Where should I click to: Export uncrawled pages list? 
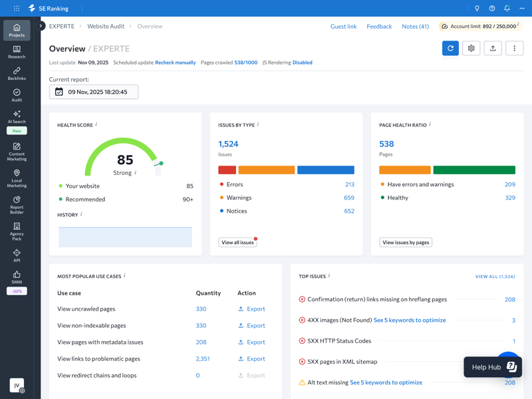251,309
